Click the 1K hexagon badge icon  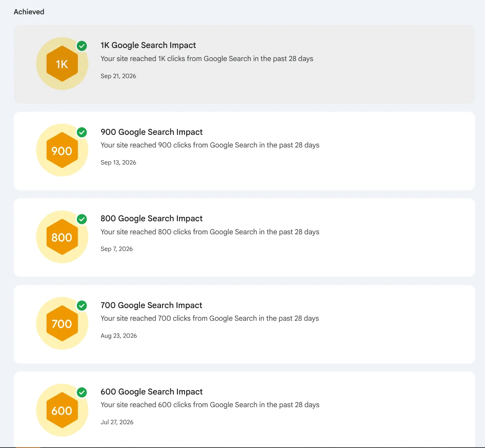[x=62, y=64]
